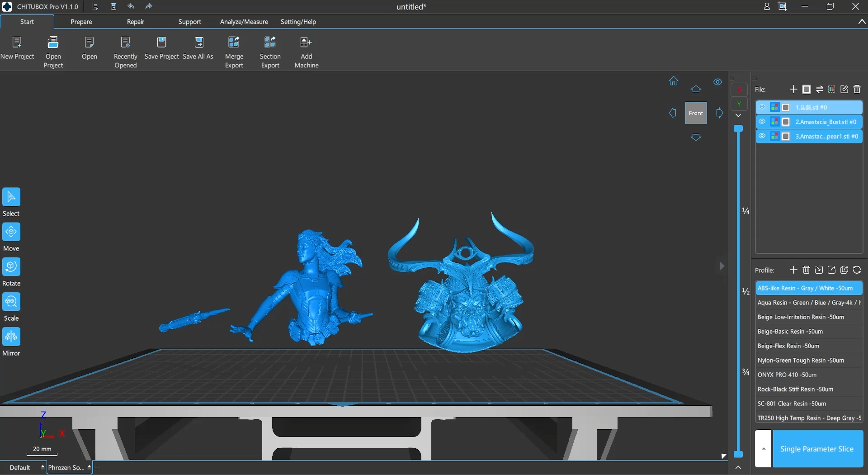Click the Add Machine icon
The height and width of the screenshot is (475, 868).
pos(306,43)
